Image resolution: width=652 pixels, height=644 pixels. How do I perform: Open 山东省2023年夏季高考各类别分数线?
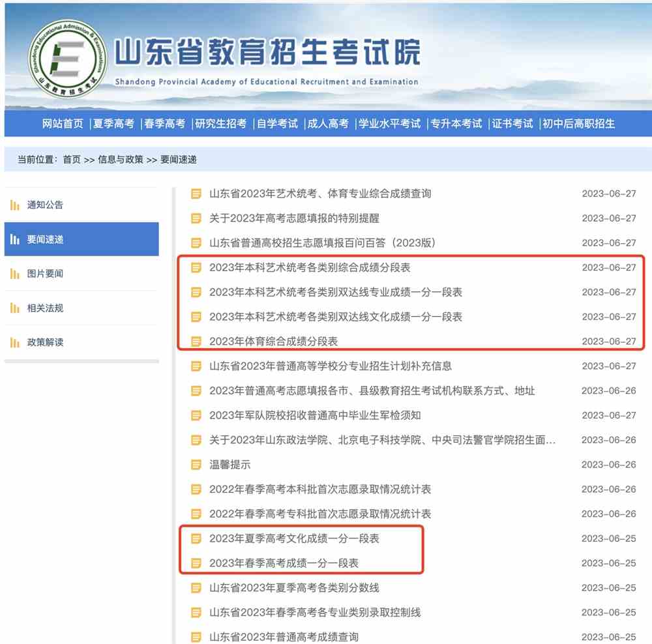pos(295,588)
